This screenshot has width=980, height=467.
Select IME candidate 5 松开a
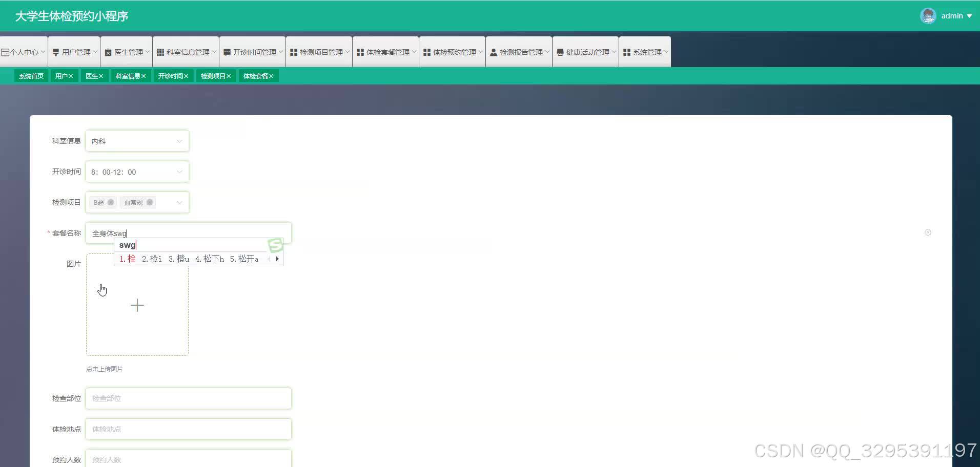point(244,259)
